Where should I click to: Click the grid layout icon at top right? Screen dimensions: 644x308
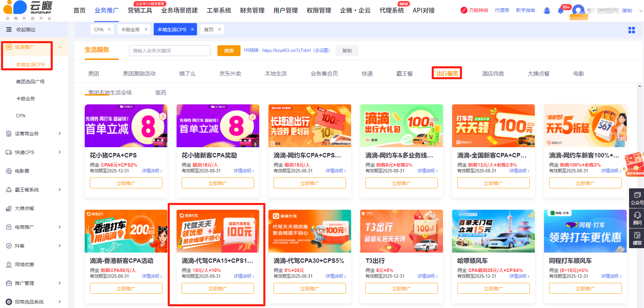[632, 30]
